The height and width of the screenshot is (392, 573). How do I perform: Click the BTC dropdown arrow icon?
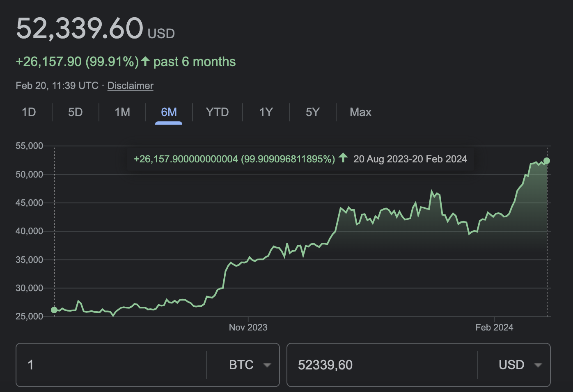(267, 365)
